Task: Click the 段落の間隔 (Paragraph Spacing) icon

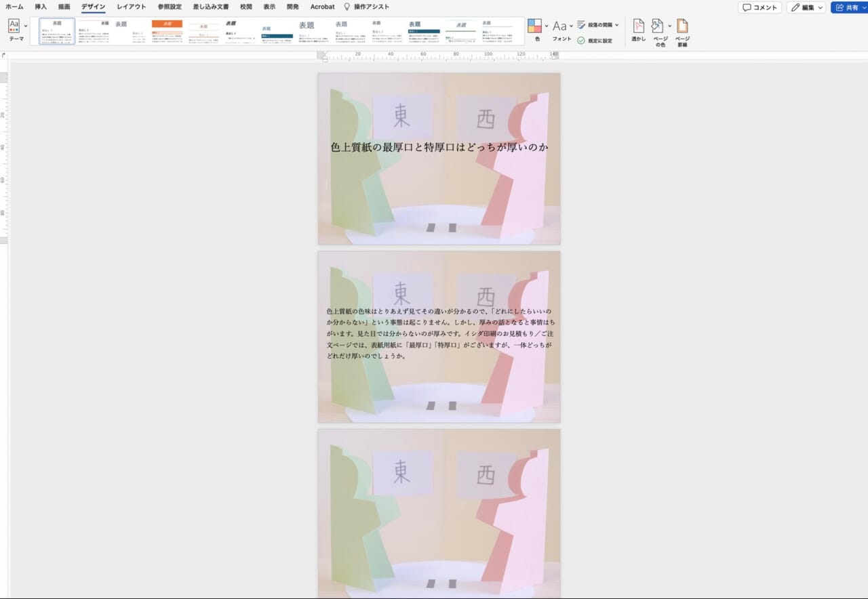Action: (x=580, y=25)
